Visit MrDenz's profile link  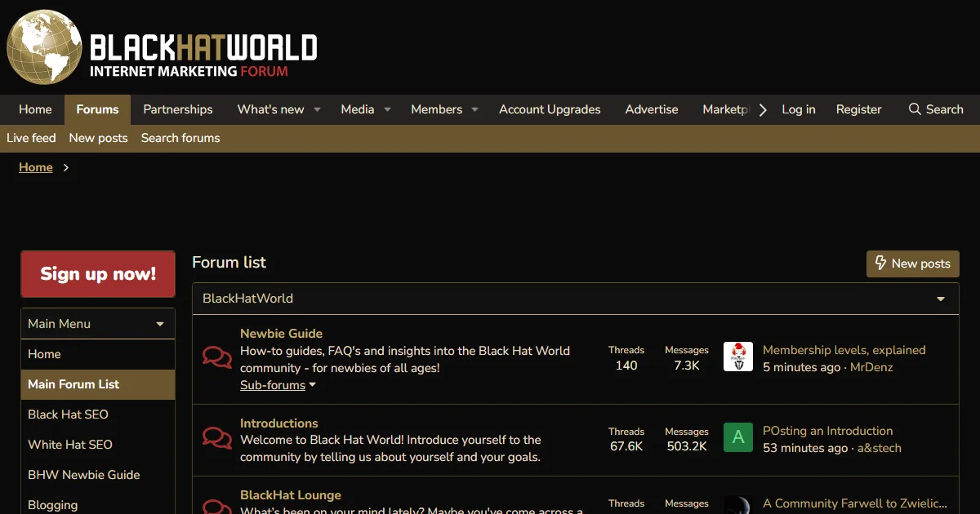coord(871,367)
